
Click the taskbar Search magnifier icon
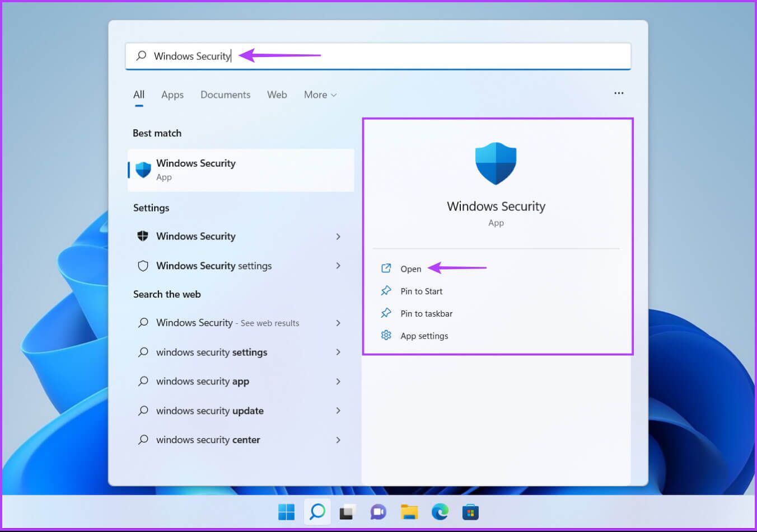(317, 512)
